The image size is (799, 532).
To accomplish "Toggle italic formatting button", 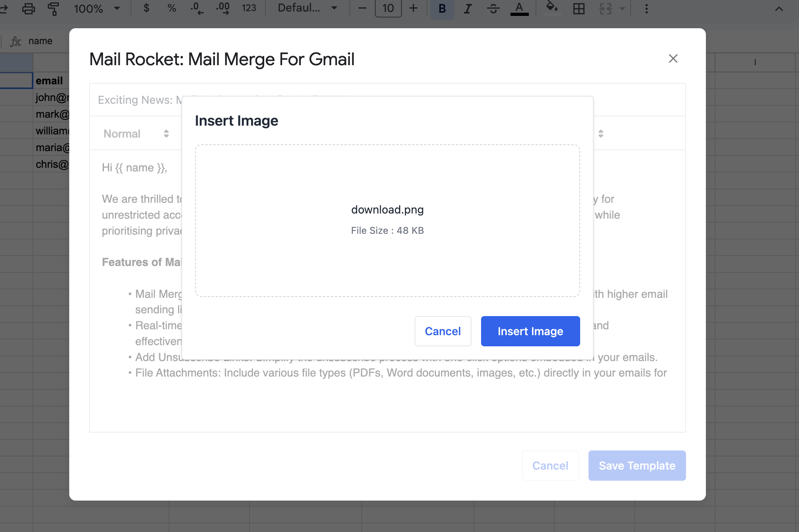I will [x=468, y=8].
